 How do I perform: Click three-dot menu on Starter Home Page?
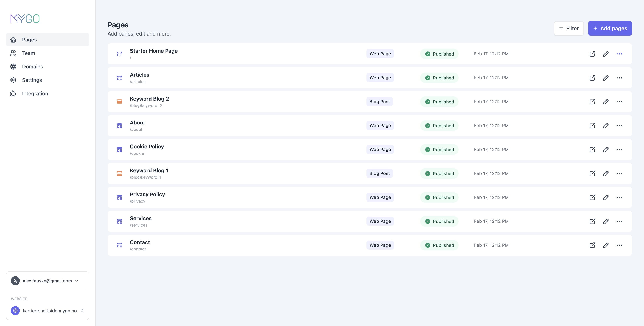pyautogui.click(x=619, y=54)
